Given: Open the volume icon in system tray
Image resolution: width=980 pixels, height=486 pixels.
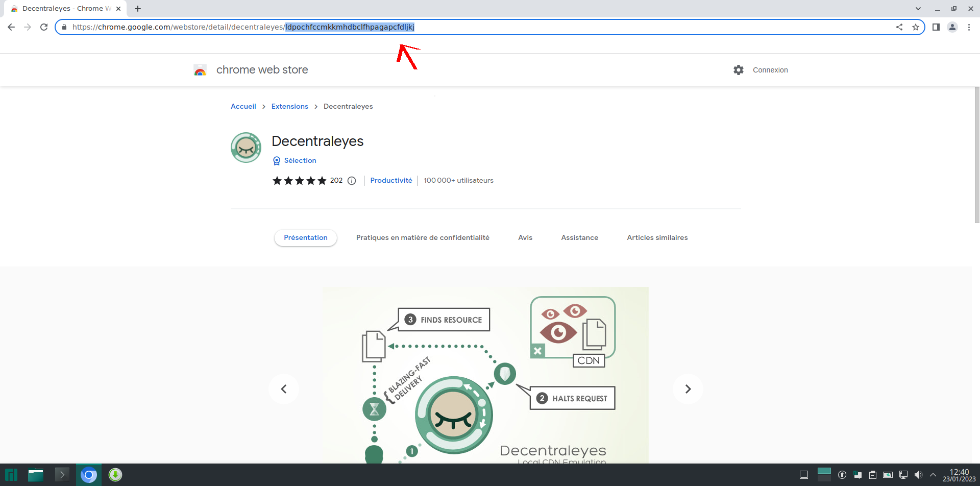Looking at the screenshot, I should (x=918, y=475).
